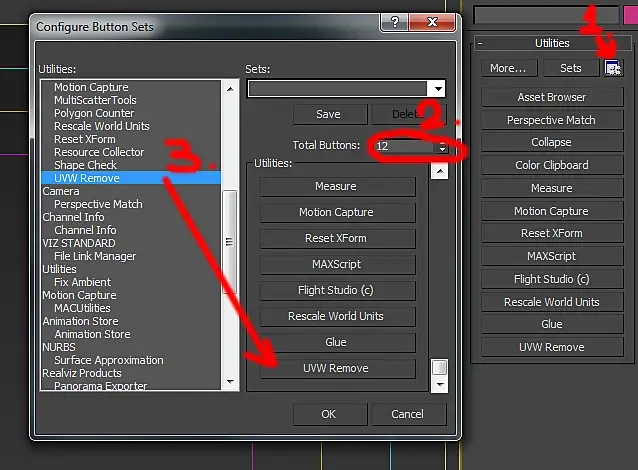
Task: Click More... in the Utilities panel
Action: [509, 68]
